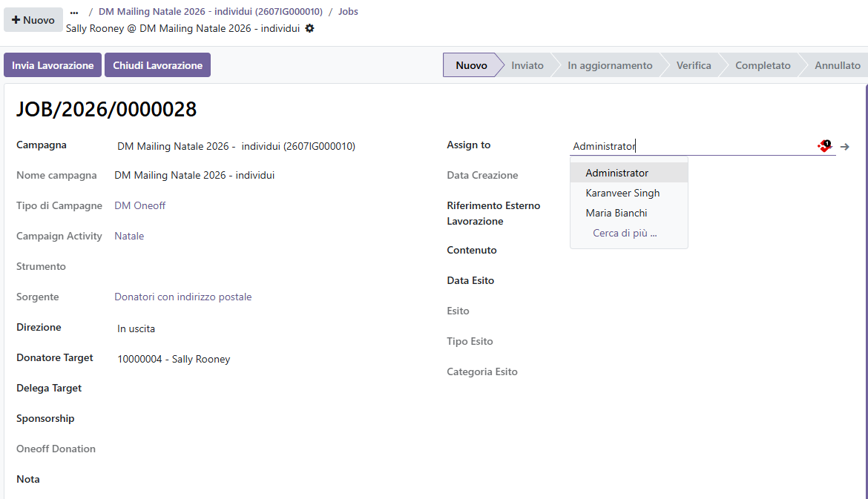Mark status as Completato
868x499 pixels.
click(x=763, y=65)
